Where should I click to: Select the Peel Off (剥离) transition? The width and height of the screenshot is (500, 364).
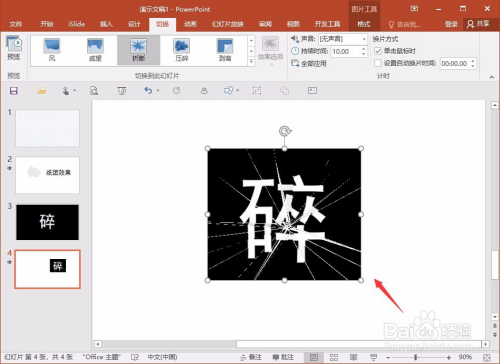pyautogui.click(x=225, y=50)
